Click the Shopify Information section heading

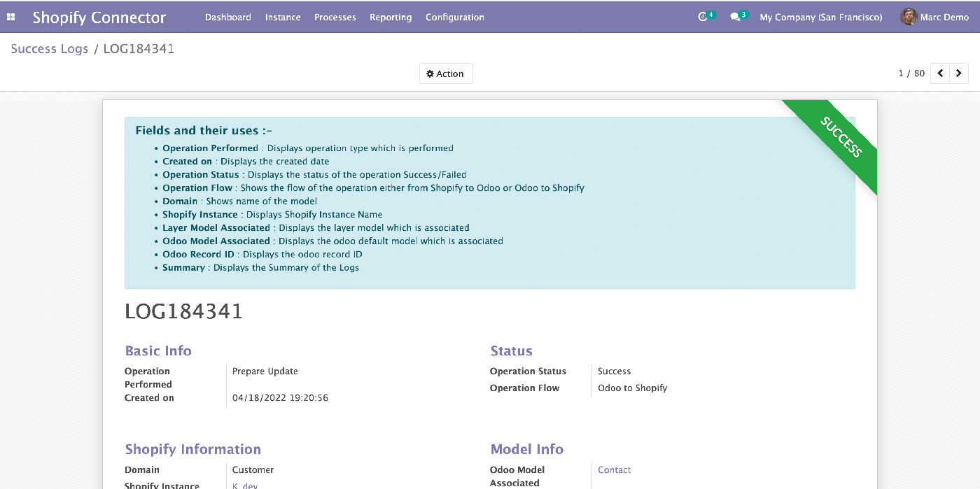click(193, 450)
